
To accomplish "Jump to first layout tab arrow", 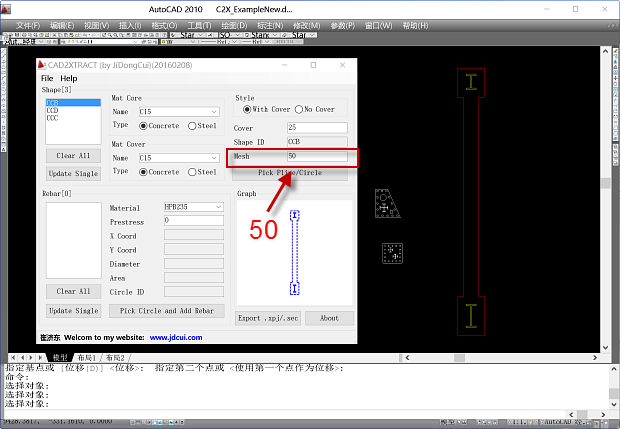I will 13,358.
